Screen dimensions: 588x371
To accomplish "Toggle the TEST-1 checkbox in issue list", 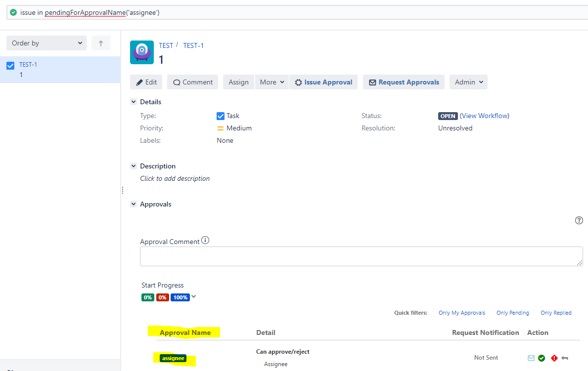I will coord(10,66).
